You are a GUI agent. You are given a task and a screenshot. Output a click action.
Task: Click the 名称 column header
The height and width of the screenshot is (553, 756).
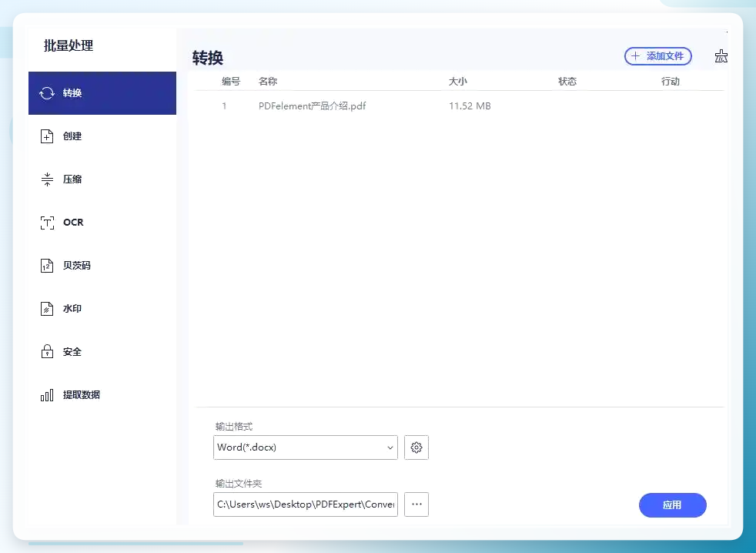268,82
